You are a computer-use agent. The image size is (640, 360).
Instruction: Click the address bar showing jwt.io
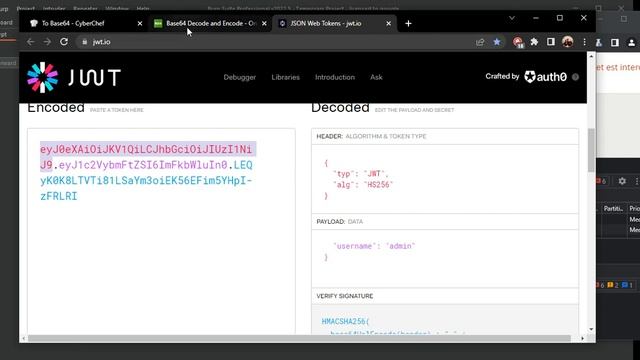(x=278, y=42)
